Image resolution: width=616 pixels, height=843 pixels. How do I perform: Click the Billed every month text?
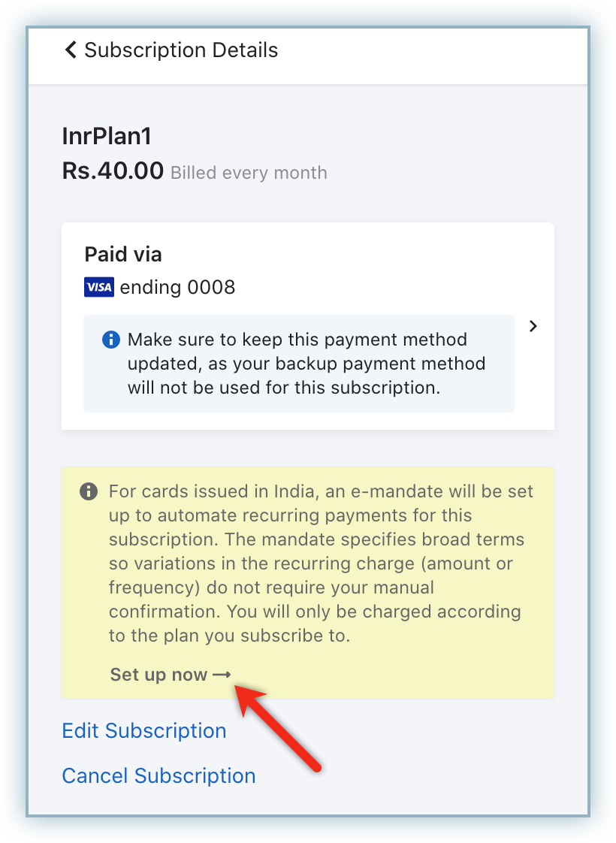tap(249, 174)
